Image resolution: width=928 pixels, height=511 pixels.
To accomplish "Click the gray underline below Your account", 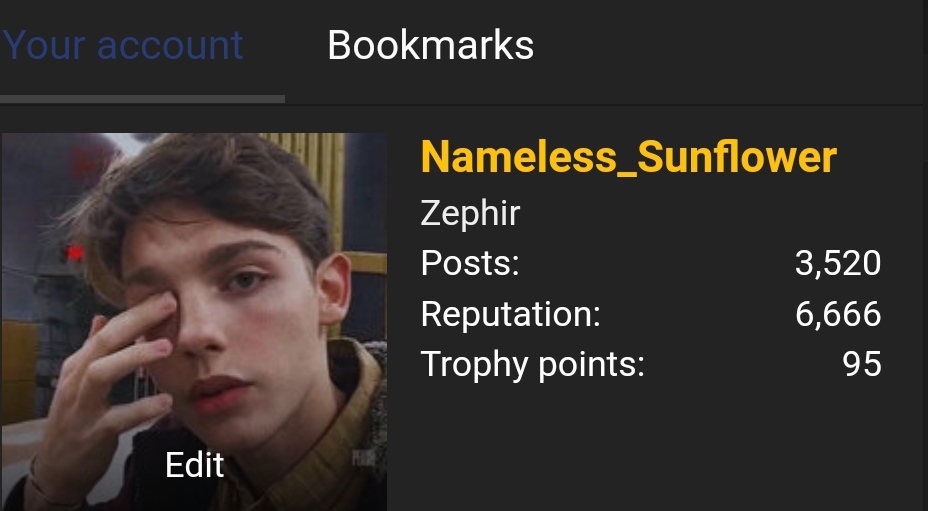I will [142, 98].
